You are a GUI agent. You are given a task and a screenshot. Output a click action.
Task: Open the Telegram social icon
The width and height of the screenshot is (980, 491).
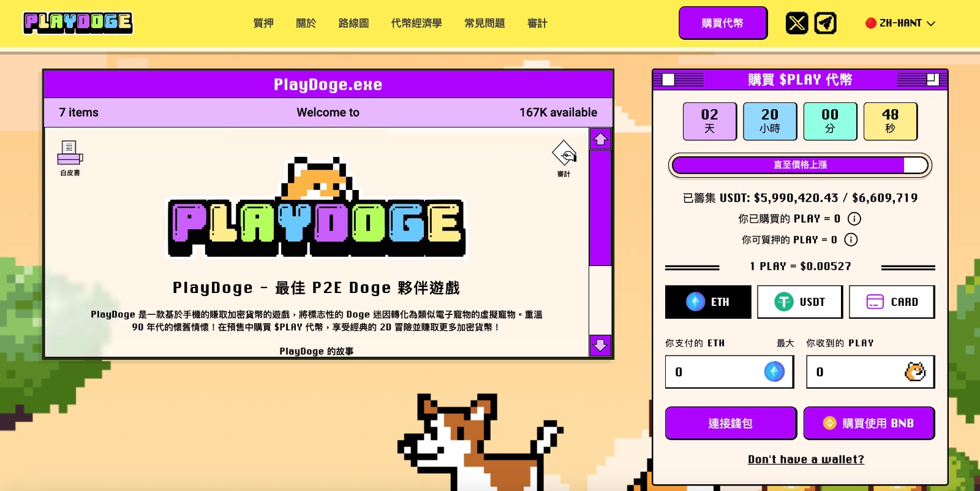826,23
